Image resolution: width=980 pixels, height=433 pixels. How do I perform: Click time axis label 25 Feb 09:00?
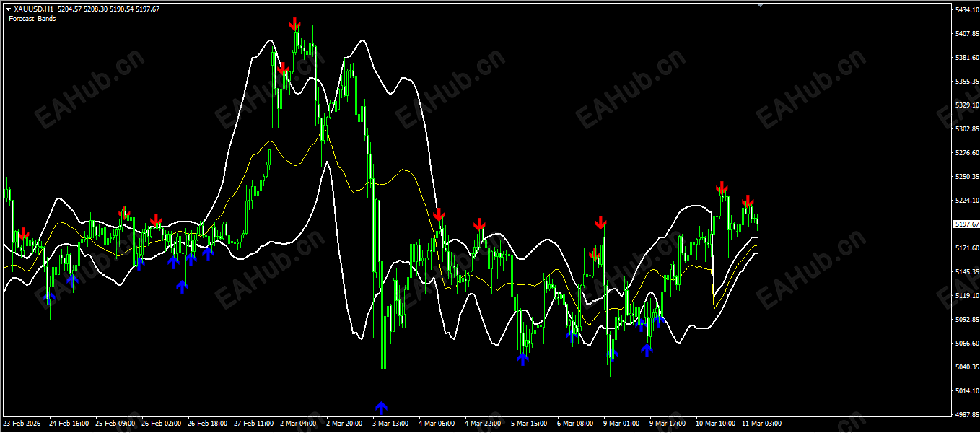click(115, 424)
